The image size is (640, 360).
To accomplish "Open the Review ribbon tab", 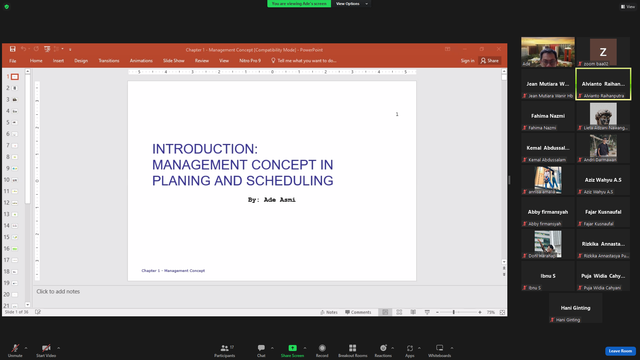I will point(202,61).
